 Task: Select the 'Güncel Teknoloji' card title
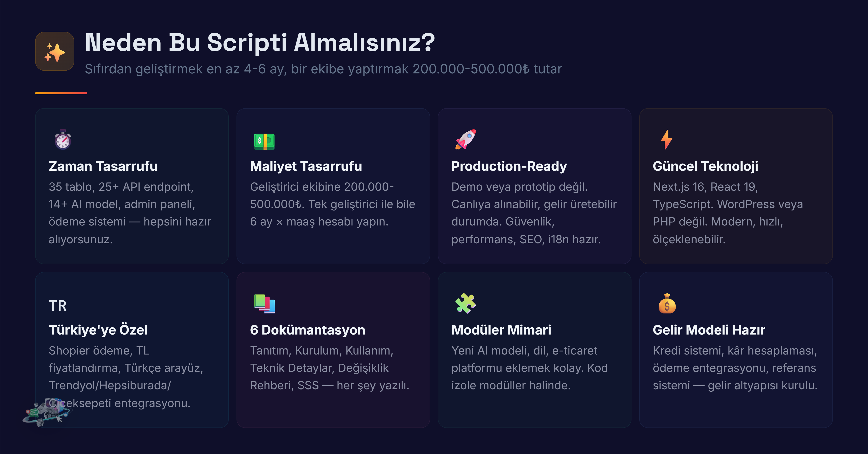(705, 166)
